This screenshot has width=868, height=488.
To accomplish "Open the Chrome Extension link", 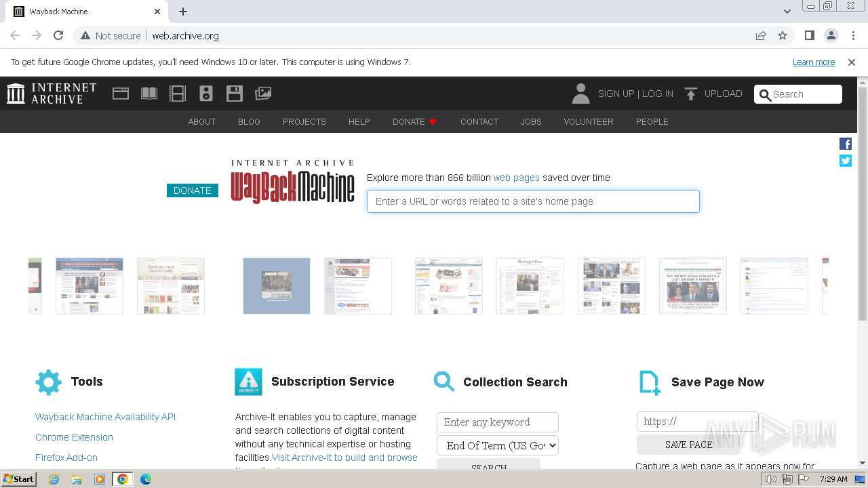I will coord(74,437).
